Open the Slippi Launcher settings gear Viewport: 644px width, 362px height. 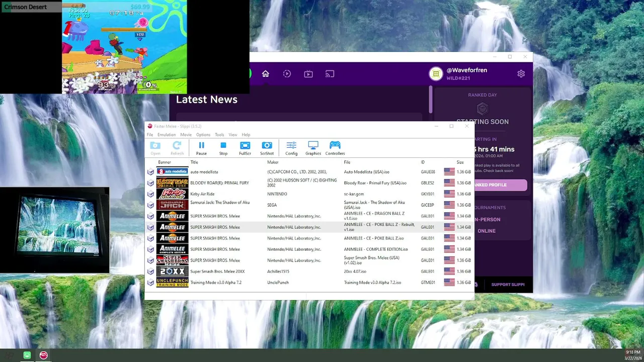point(521,74)
